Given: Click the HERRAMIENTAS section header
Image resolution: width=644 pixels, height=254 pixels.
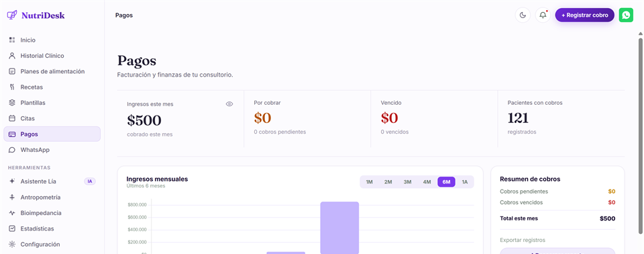Looking at the screenshot, I should (x=29, y=167).
